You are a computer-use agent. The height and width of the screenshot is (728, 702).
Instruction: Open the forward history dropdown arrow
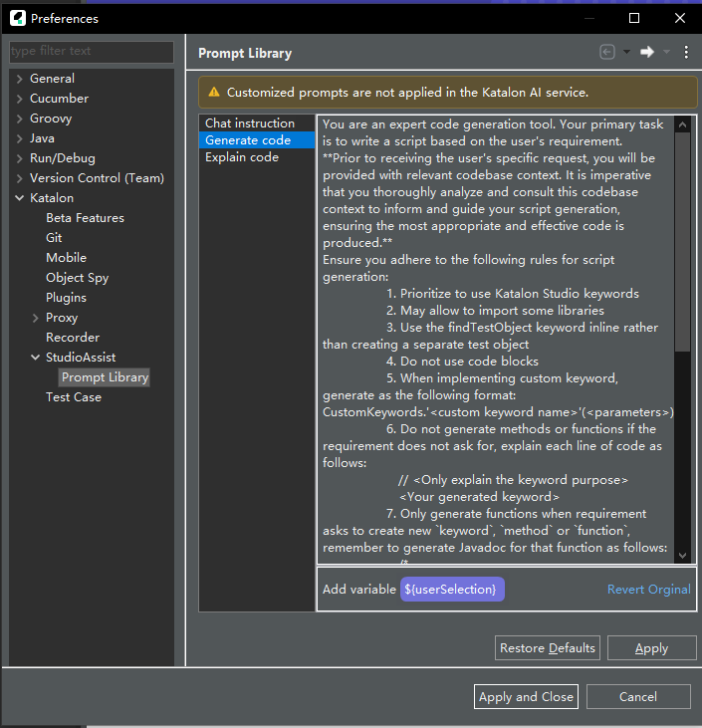[x=667, y=52]
